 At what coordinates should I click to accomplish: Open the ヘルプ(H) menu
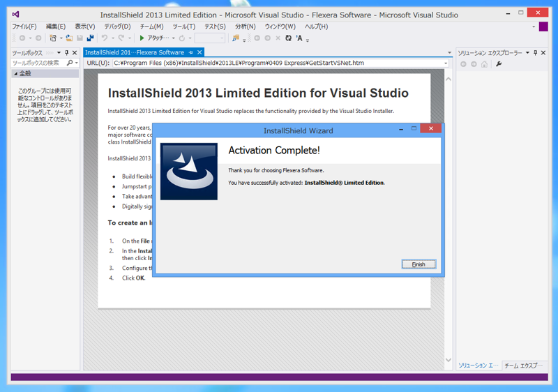tap(316, 27)
